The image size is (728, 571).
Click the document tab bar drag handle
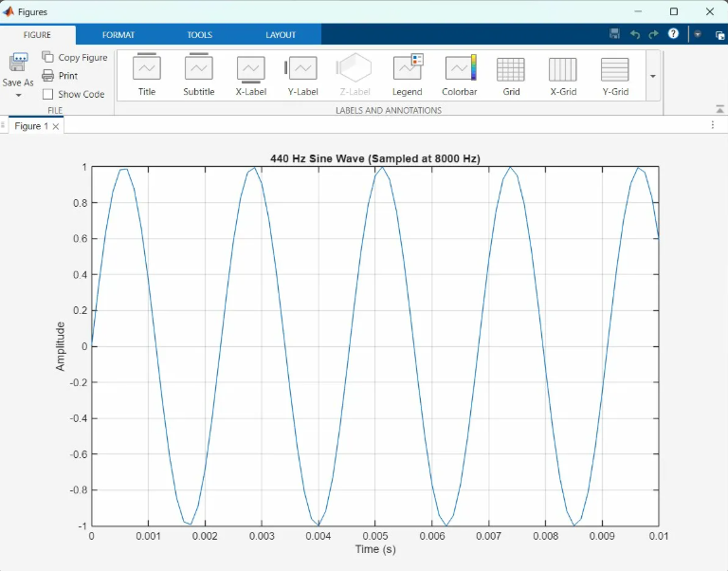point(3,125)
